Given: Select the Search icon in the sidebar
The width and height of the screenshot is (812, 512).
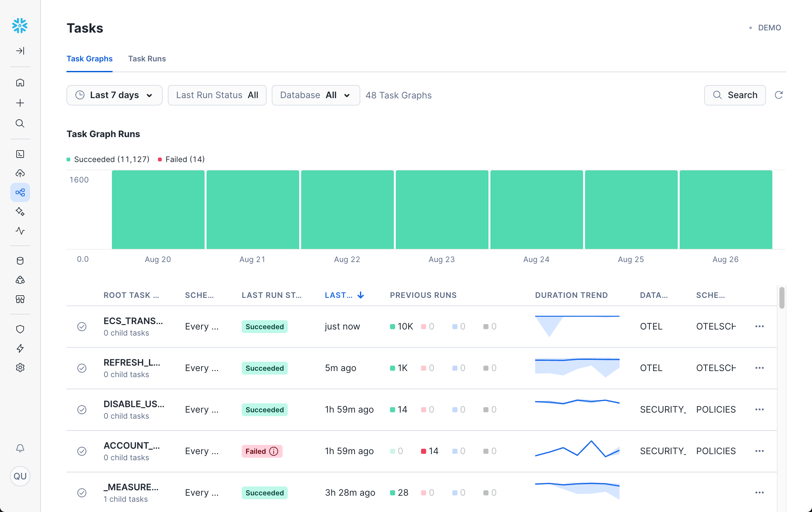Looking at the screenshot, I should (x=20, y=123).
